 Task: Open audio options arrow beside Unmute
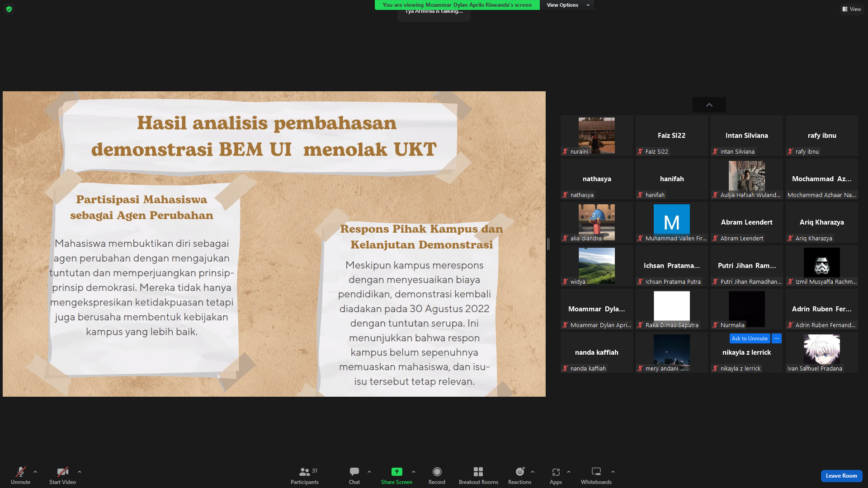point(35,472)
